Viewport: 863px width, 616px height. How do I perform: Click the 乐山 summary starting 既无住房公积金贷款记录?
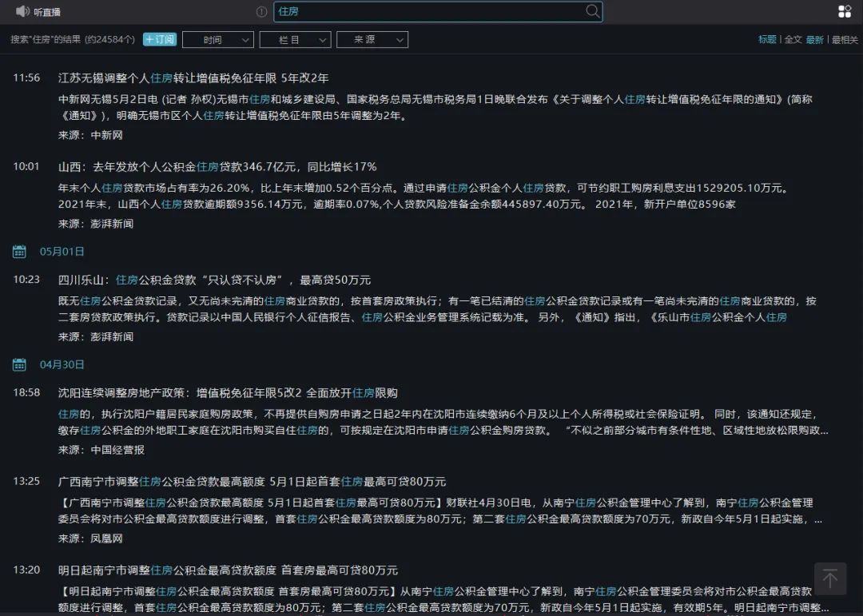tap(438, 309)
